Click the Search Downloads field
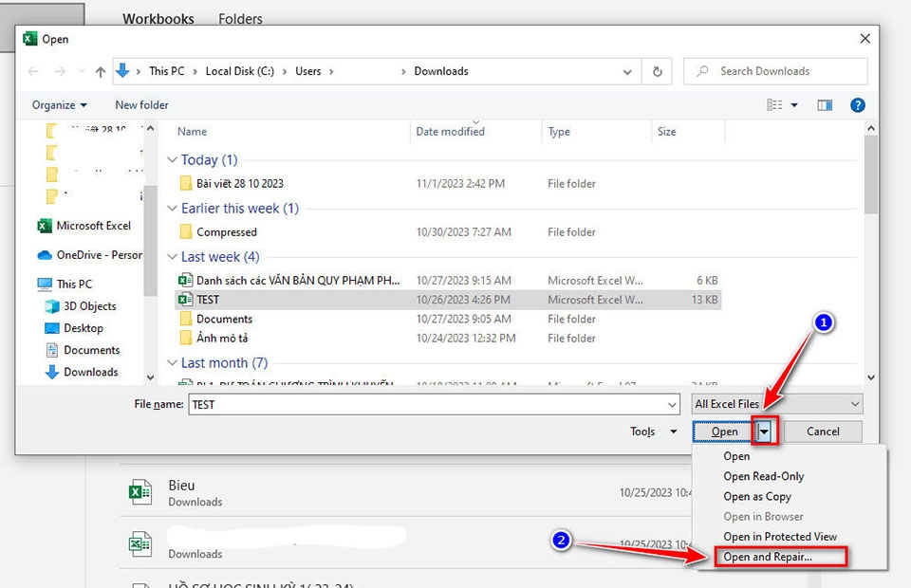The height and width of the screenshot is (588, 911). [775, 71]
